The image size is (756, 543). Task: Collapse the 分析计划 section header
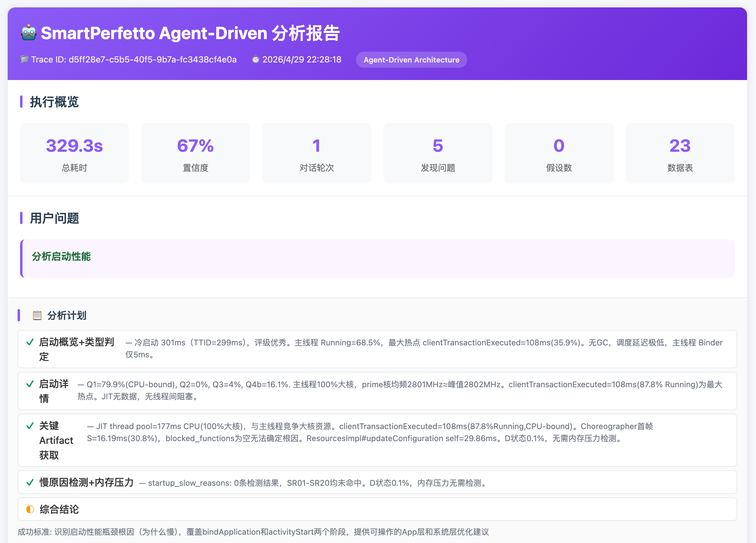coord(67,315)
